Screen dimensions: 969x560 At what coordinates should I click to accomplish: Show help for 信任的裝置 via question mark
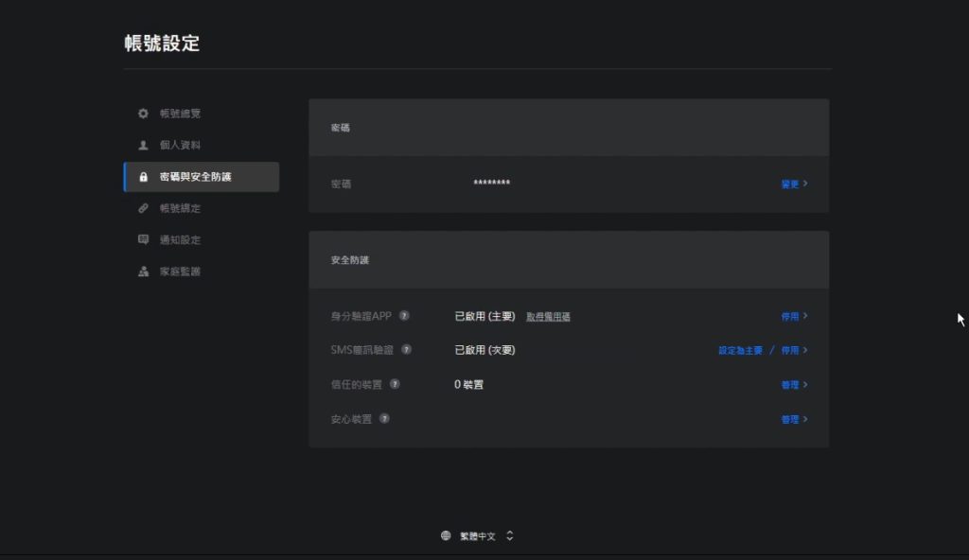395,384
